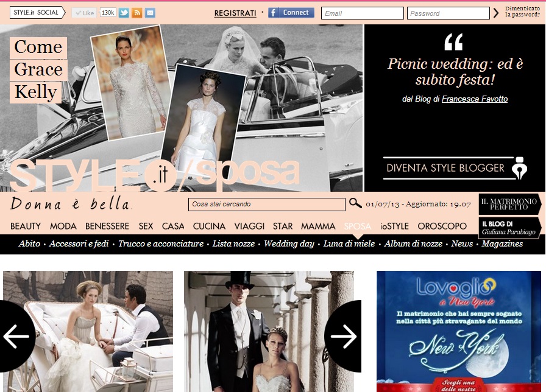The width and height of the screenshot is (546, 392).
Task: Click the Email input field
Action: pyautogui.click(x=362, y=13)
